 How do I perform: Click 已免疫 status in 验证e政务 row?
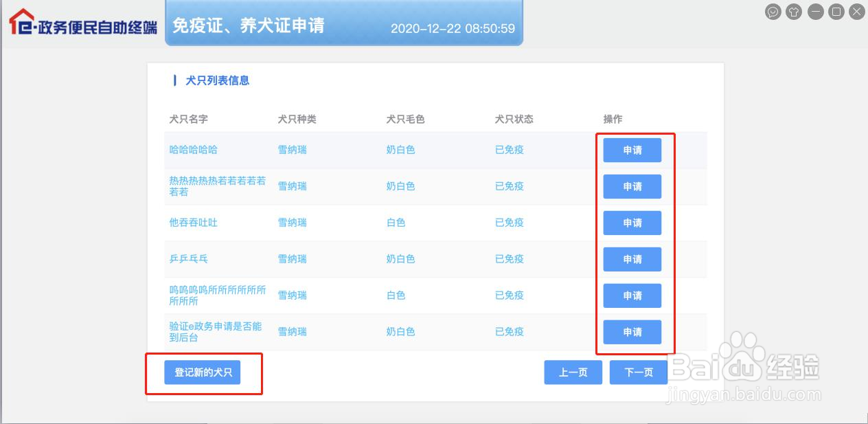[510, 332]
